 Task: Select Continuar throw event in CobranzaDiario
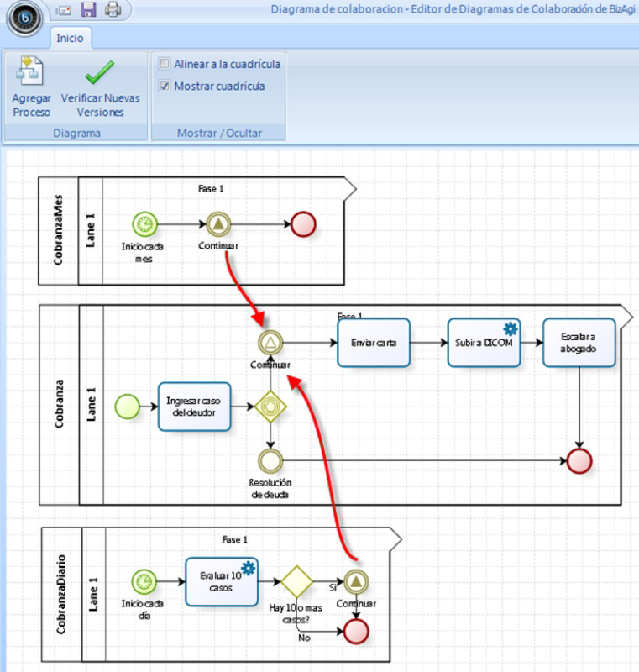point(356,581)
